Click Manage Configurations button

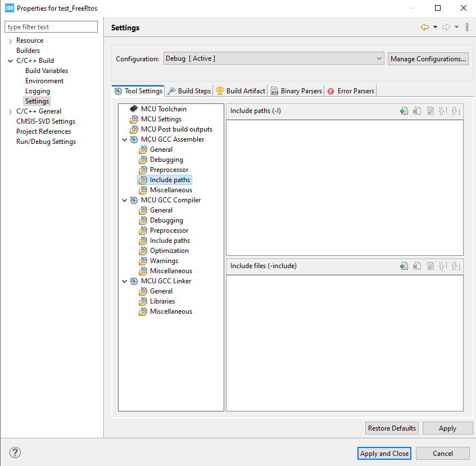point(428,58)
